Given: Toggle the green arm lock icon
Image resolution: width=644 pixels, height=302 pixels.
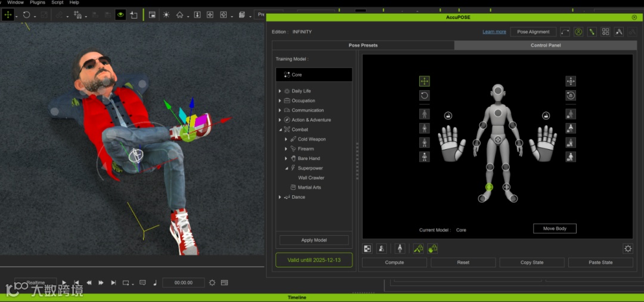Looking at the screenshot, I should point(418,249).
